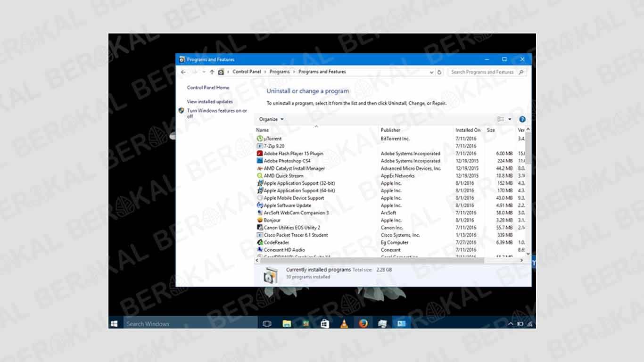Select the '224 MB' size cell
This screenshot has height=362, width=644.
[x=505, y=161]
